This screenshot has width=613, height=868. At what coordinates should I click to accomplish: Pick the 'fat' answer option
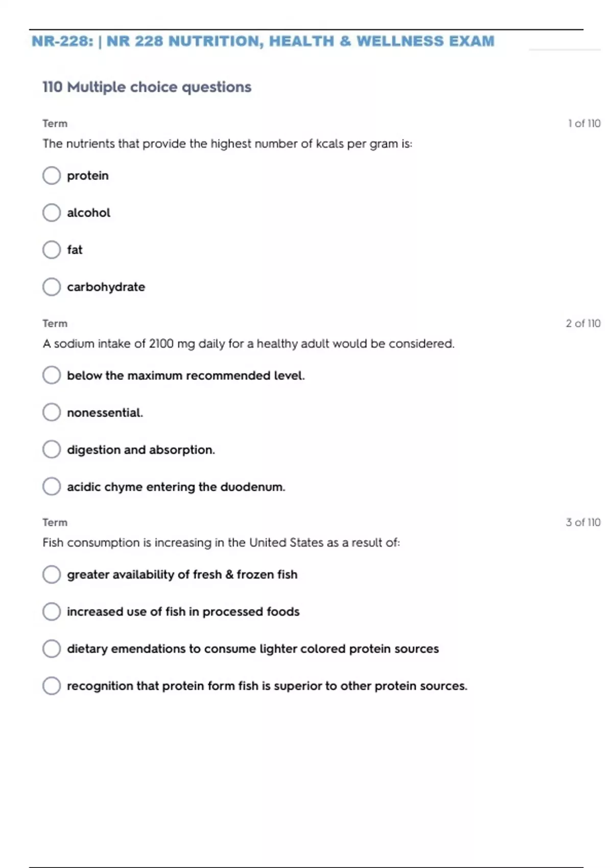[52, 250]
